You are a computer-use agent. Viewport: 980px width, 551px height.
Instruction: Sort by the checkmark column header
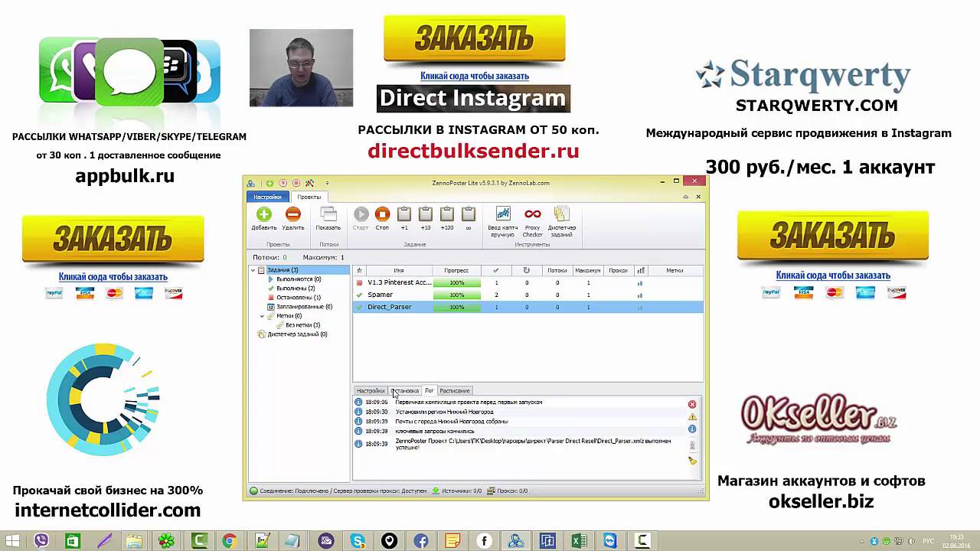(496, 270)
